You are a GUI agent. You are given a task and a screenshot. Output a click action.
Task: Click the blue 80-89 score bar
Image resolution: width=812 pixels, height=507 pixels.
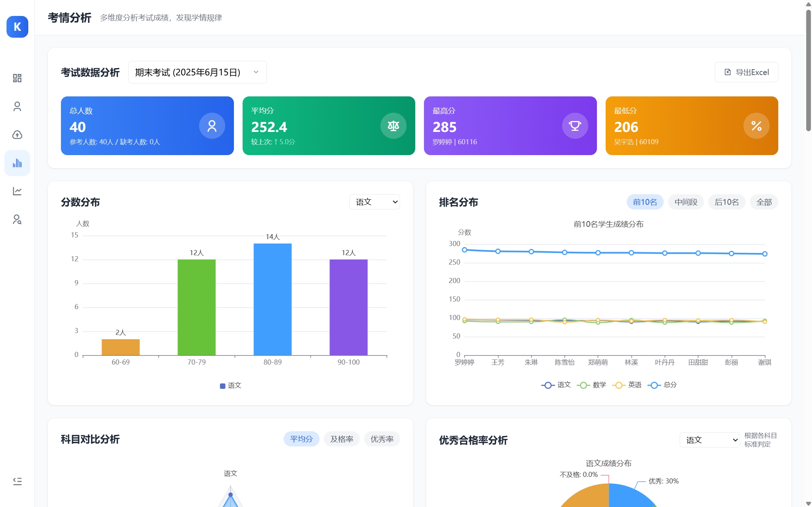point(272,299)
